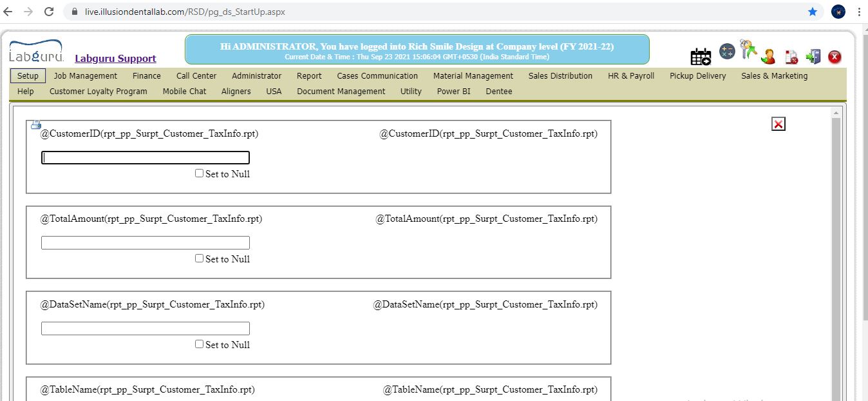Open the Document Management menu
Viewport: 868px width, 401px height.
[341, 91]
